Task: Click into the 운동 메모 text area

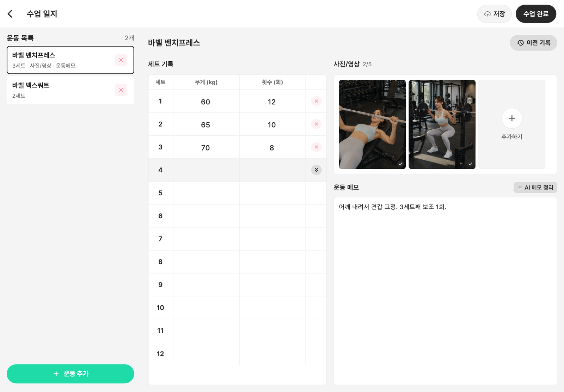Action: click(x=445, y=291)
